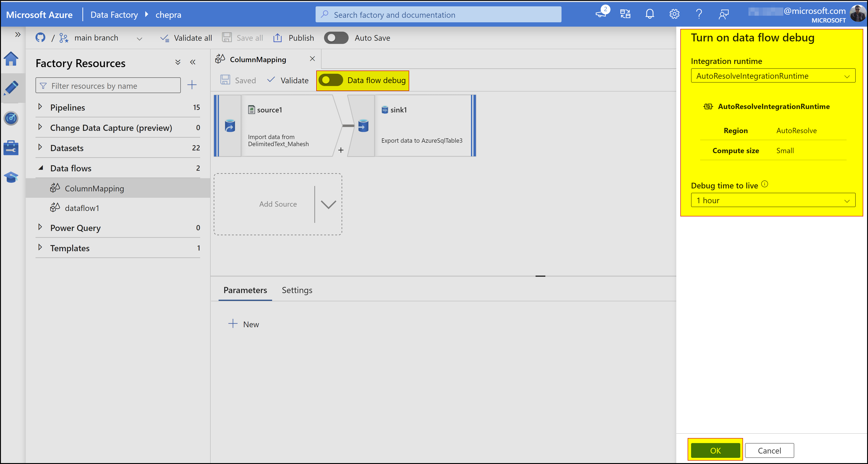Open the Home icon in left sidebar
Image resolution: width=868 pixels, height=464 pixels.
(x=11, y=59)
